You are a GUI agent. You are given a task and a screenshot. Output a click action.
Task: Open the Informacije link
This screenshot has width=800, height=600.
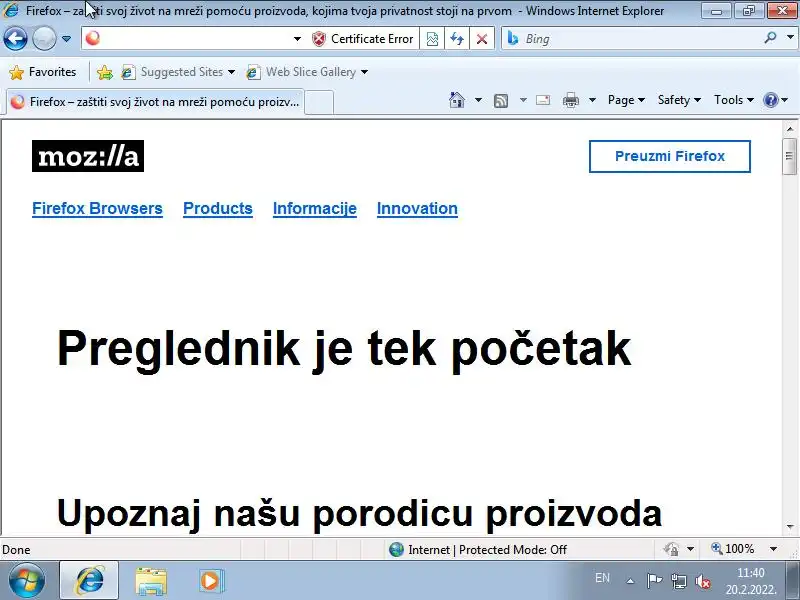pos(315,208)
